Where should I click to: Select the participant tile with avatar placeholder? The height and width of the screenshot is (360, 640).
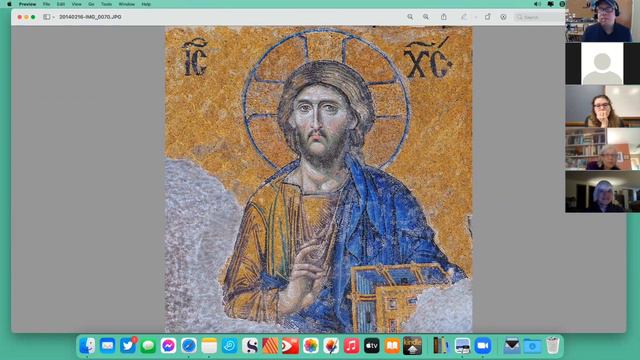(x=602, y=63)
